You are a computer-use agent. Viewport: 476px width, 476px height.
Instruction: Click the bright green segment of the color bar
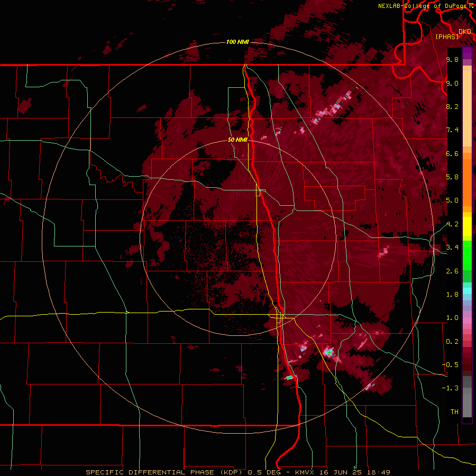[x=467, y=255]
